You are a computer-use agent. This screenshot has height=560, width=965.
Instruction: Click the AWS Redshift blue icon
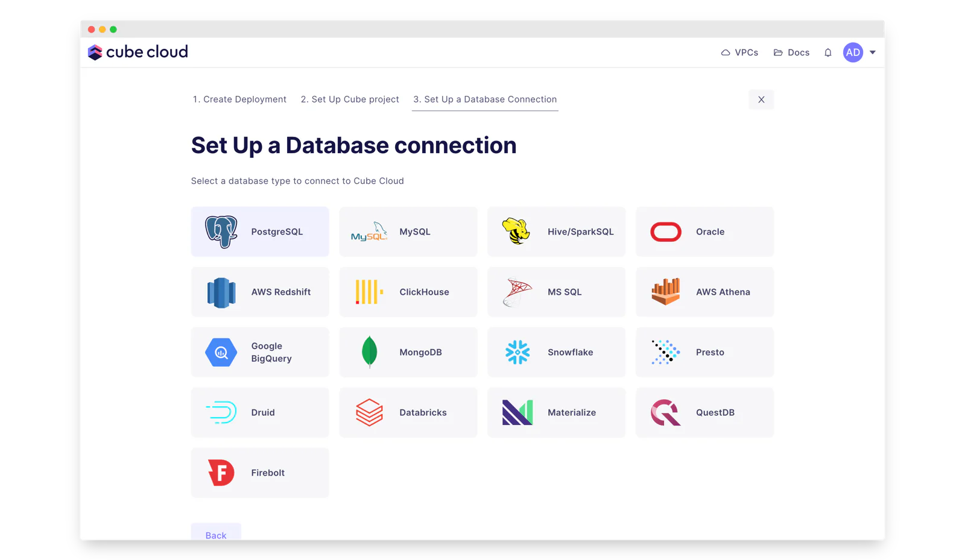click(221, 292)
